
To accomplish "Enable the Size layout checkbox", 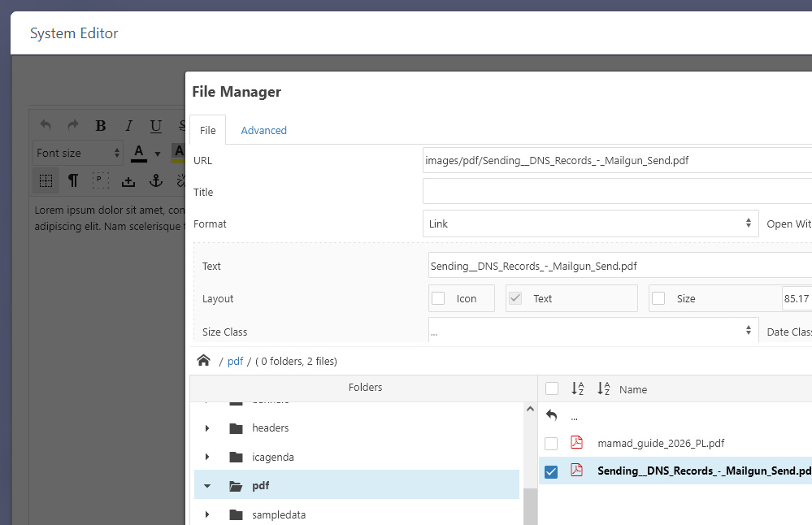I will [658, 298].
